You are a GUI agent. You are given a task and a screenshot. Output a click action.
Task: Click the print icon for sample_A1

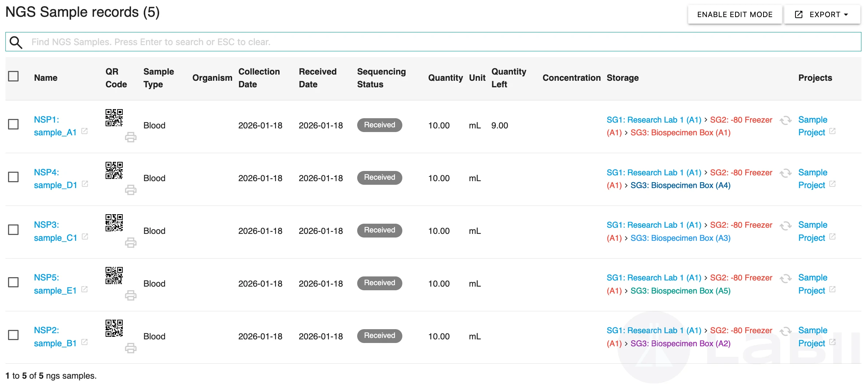click(130, 137)
